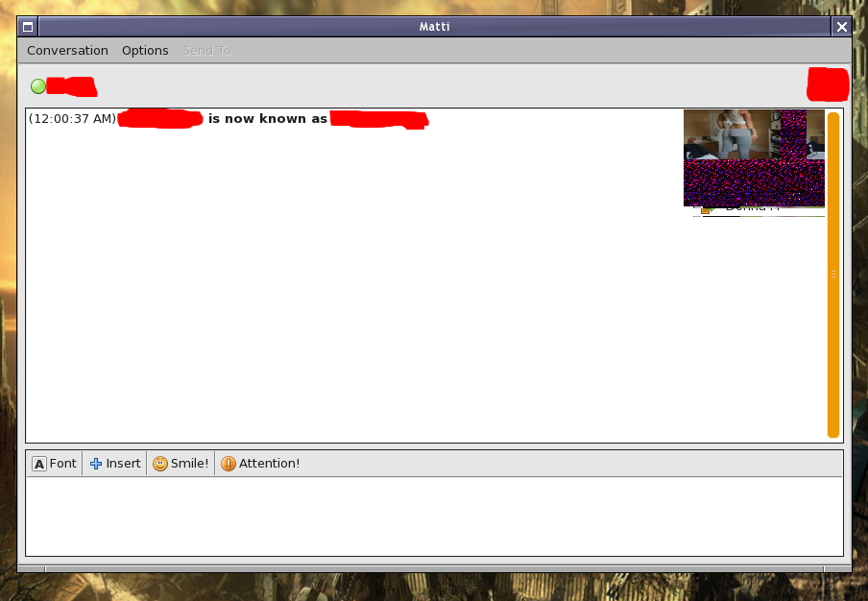Click the greyed-out Send To menu

[206, 51]
